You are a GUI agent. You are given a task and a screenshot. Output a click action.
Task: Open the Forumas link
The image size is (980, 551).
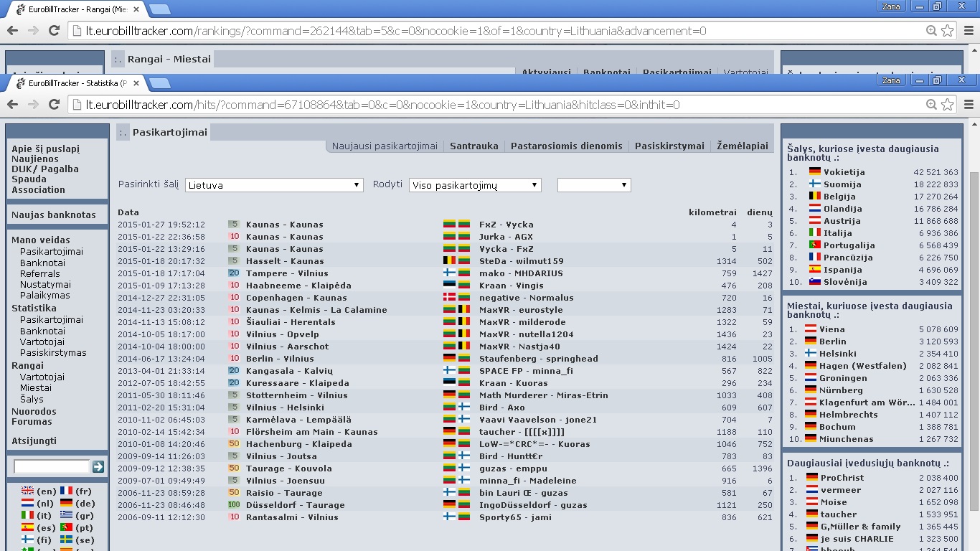[x=32, y=422]
